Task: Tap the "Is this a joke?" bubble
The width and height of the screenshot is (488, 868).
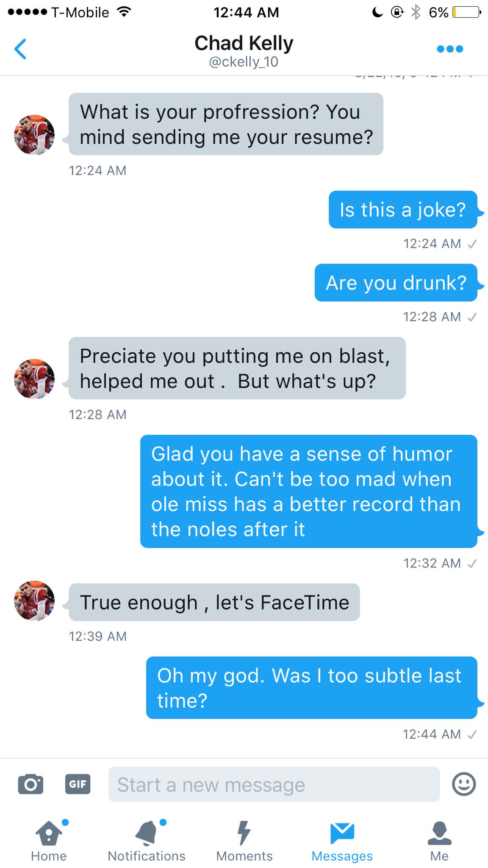Action: click(x=402, y=210)
